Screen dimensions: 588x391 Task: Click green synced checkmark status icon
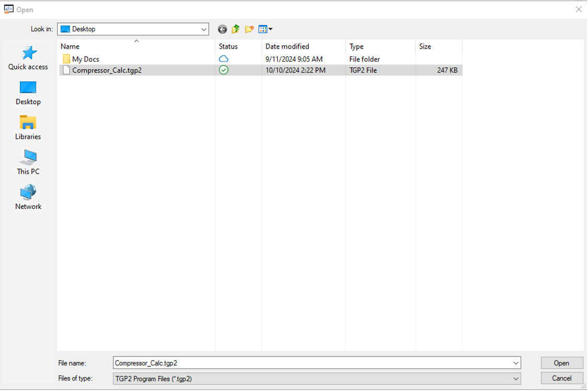pyautogui.click(x=224, y=70)
